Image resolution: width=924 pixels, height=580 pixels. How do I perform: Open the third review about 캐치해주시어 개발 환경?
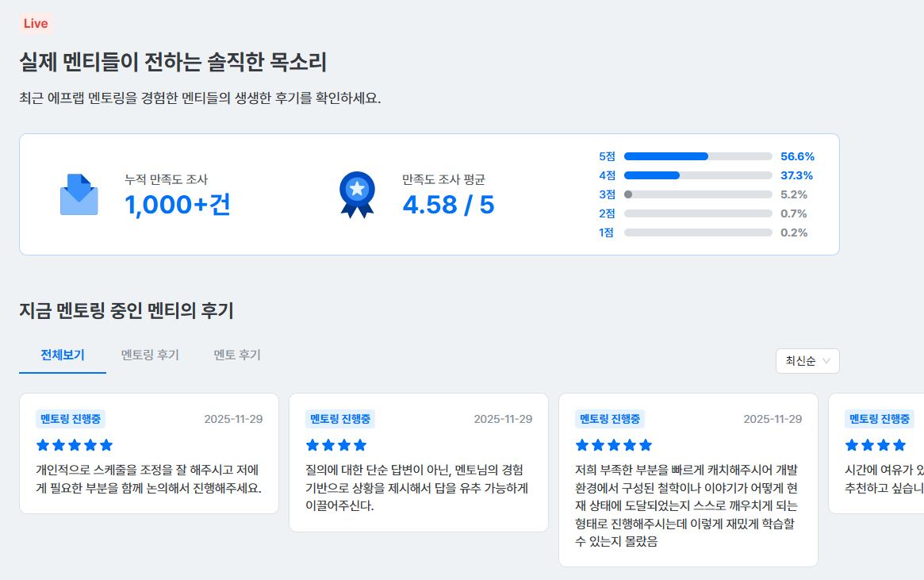688,480
